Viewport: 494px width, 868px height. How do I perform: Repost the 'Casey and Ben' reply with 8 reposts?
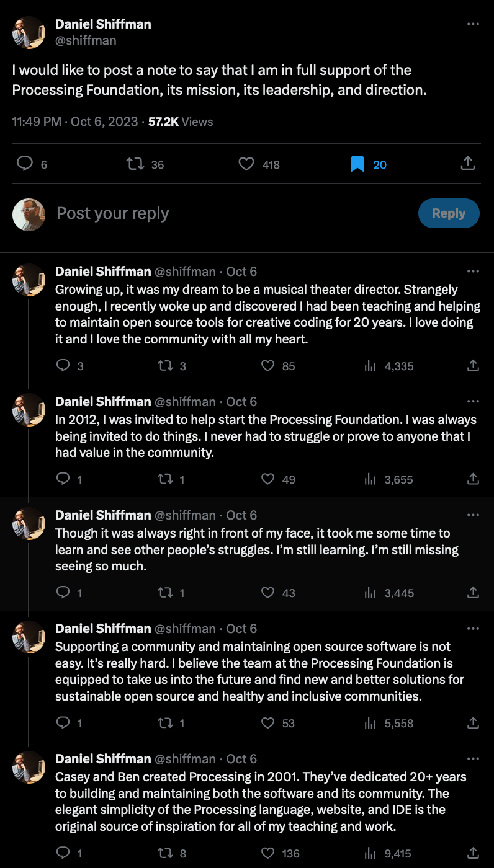click(x=164, y=853)
